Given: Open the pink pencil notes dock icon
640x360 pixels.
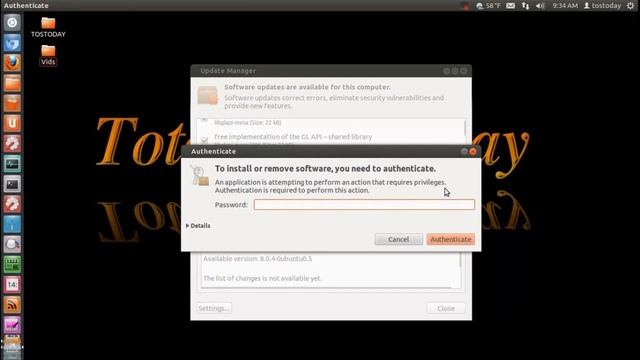Looking at the screenshot, I should pyautogui.click(x=12, y=324).
